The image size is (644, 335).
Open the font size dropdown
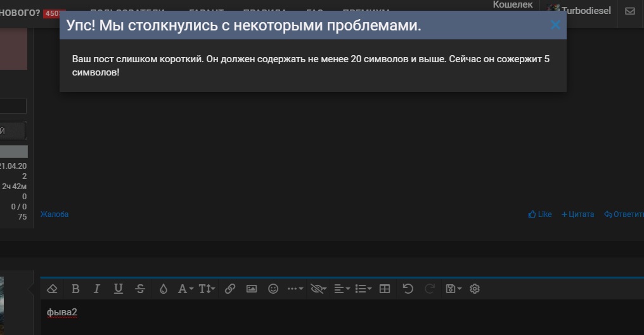(x=207, y=289)
